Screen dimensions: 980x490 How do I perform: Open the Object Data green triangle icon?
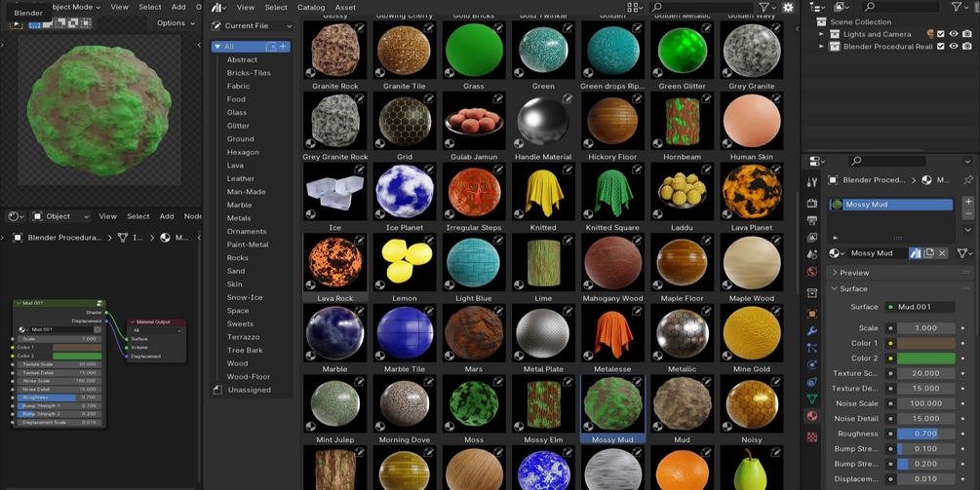click(812, 398)
